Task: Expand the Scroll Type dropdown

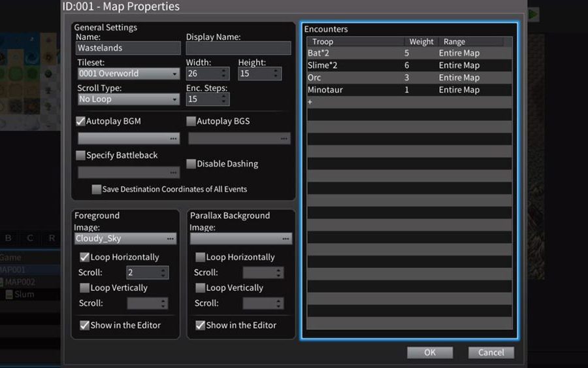Action: click(x=128, y=99)
